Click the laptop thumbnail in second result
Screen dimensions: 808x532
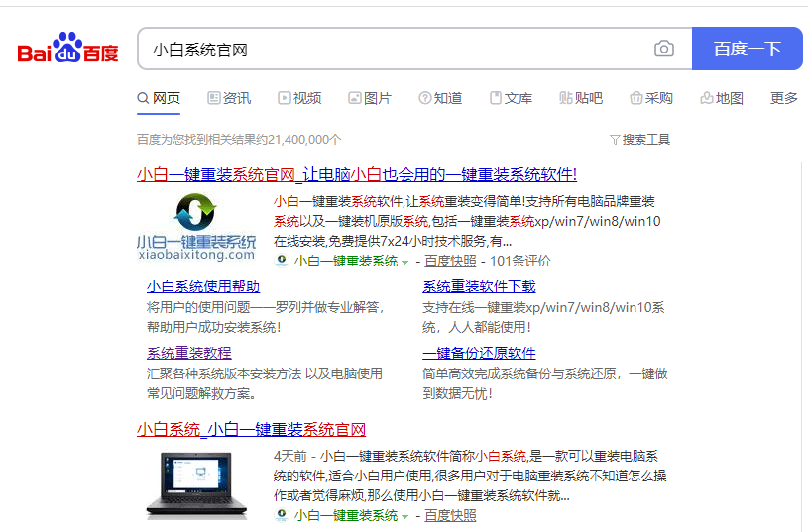pyautogui.click(x=195, y=483)
